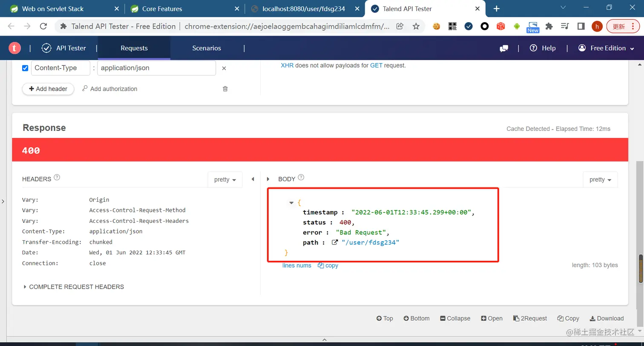Open the /user/fdsg234 path link

pyautogui.click(x=370, y=242)
